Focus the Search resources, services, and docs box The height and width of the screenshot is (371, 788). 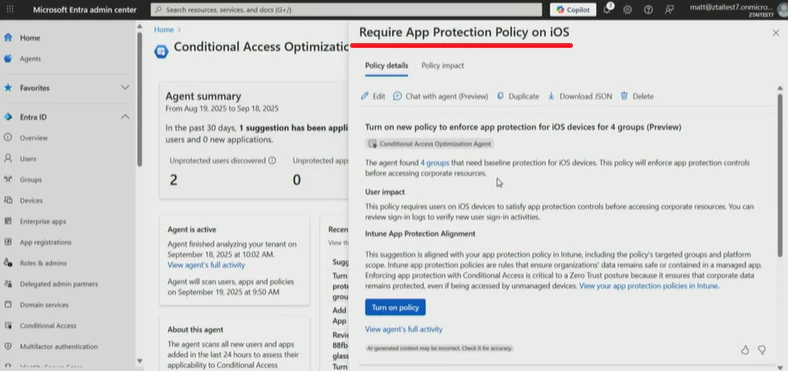(x=346, y=10)
